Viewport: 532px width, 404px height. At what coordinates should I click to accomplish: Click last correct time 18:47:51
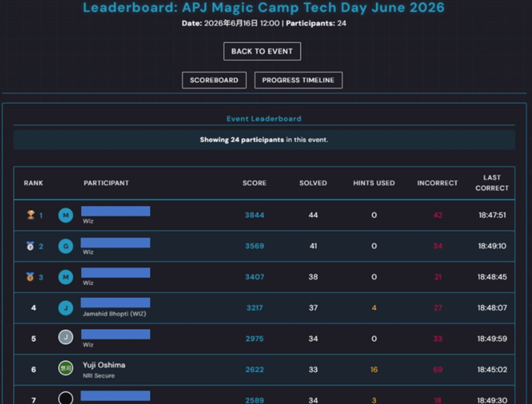tap(492, 215)
